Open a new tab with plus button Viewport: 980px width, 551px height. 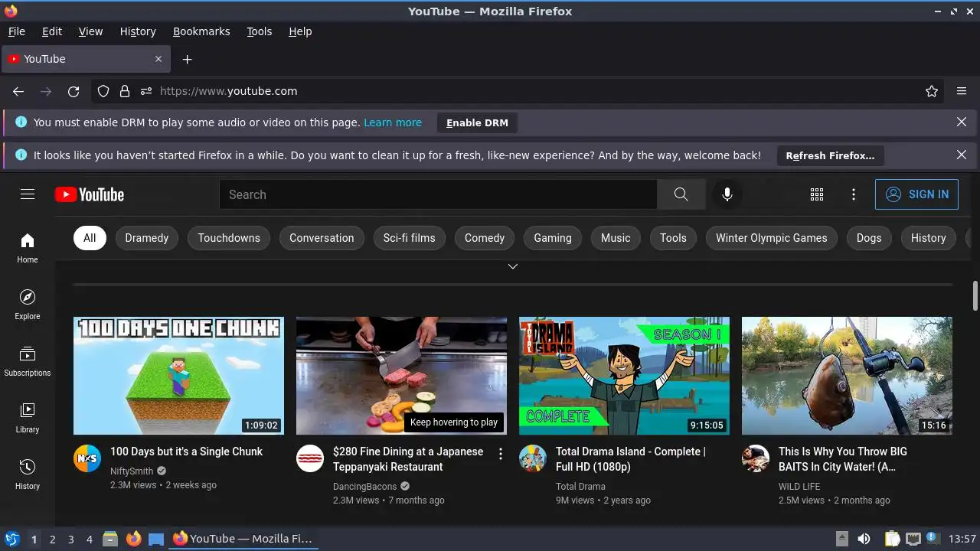pyautogui.click(x=187, y=59)
